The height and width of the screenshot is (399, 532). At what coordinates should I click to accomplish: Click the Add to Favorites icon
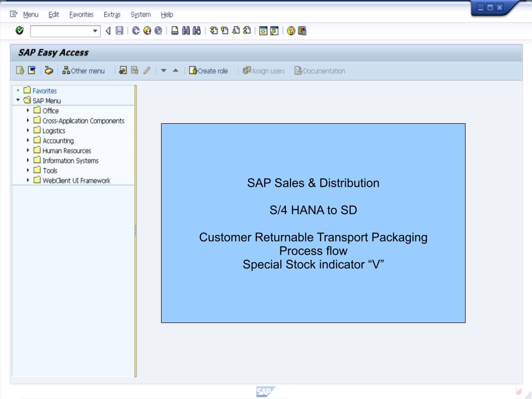(x=123, y=70)
